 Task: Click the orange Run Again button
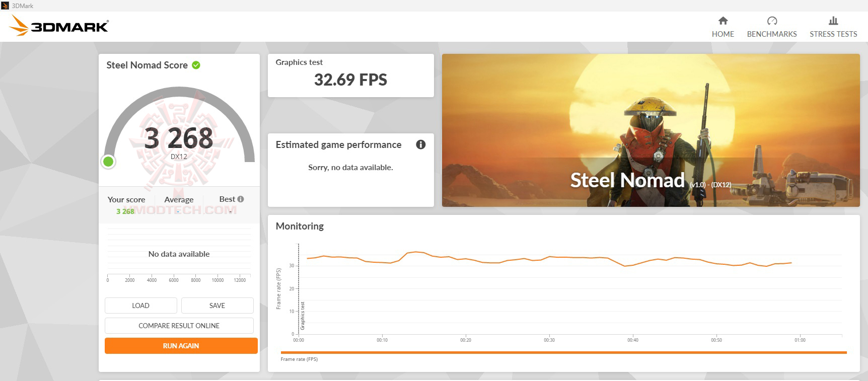(x=181, y=346)
